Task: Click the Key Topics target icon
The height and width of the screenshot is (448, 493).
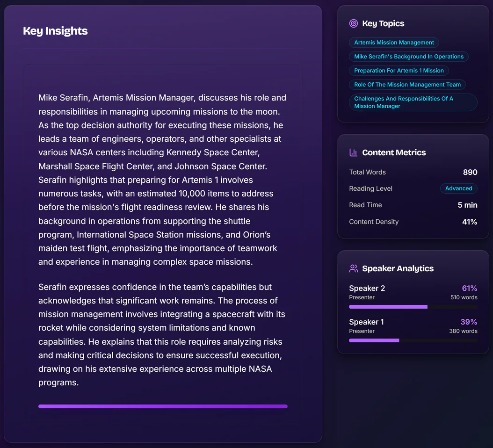Action: pos(354,23)
